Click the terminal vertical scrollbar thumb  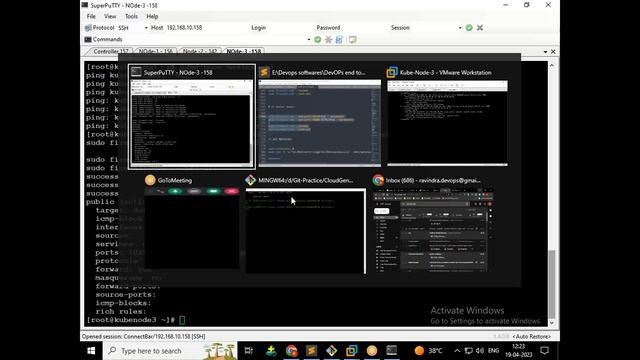[552, 284]
